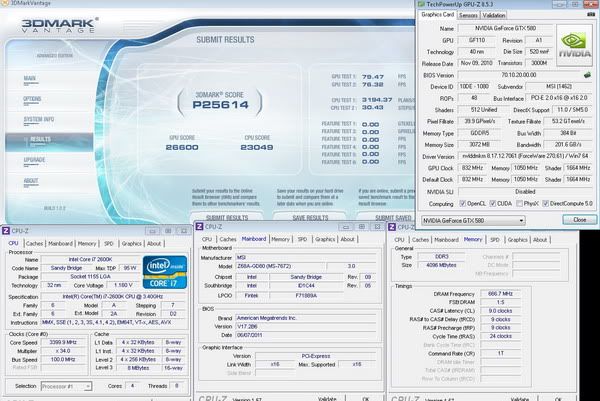Toggle the DirectCompute 5.0 checkbox

545,204
